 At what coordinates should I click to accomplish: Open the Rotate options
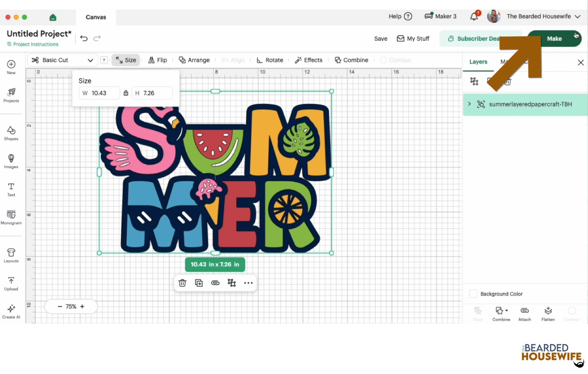[x=270, y=60]
